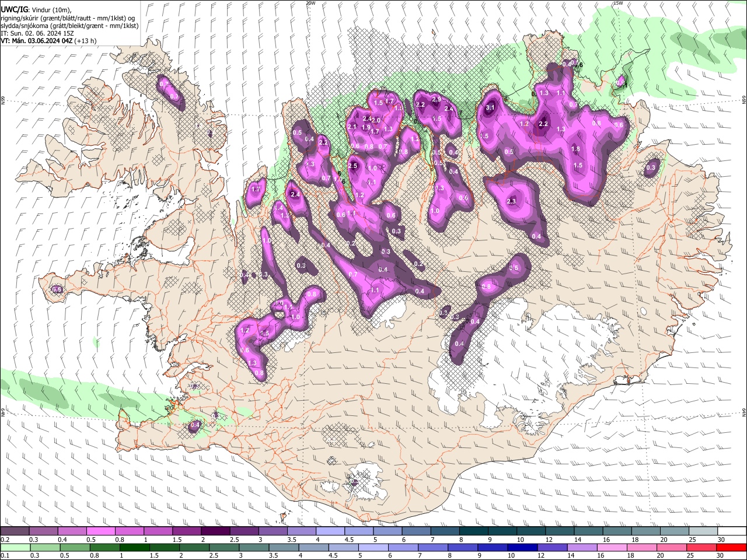Select the snow legend swatch for 0.8–1 mm
This screenshot has height=560, width=747.
129,531
